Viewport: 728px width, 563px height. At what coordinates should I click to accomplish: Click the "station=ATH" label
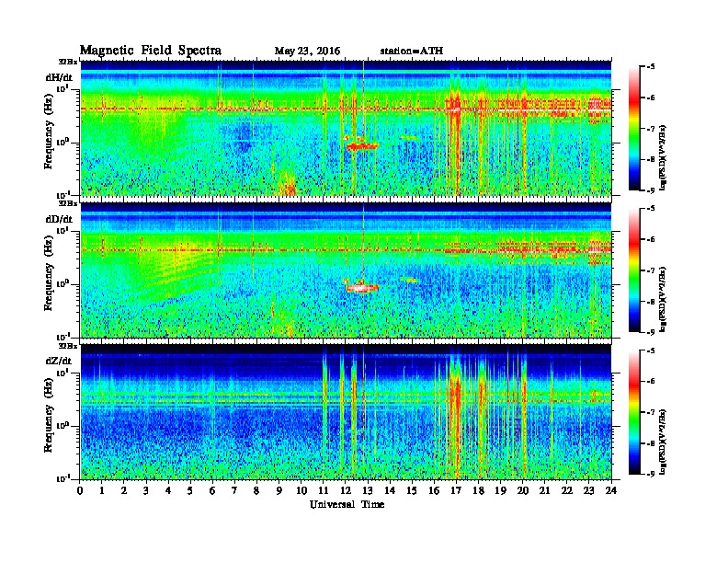tap(412, 52)
